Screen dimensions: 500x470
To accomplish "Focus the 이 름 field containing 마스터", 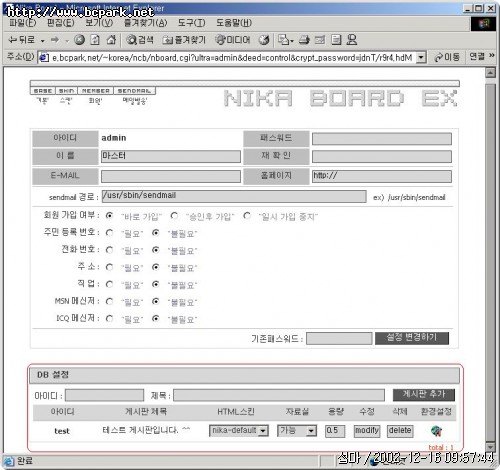I will tap(171, 156).
